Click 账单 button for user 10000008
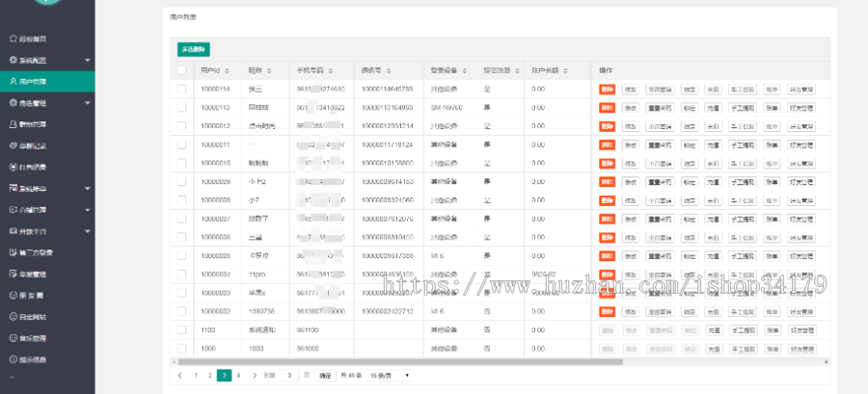Image resolution: width=868 pixels, height=394 pixels. (772, 200)
